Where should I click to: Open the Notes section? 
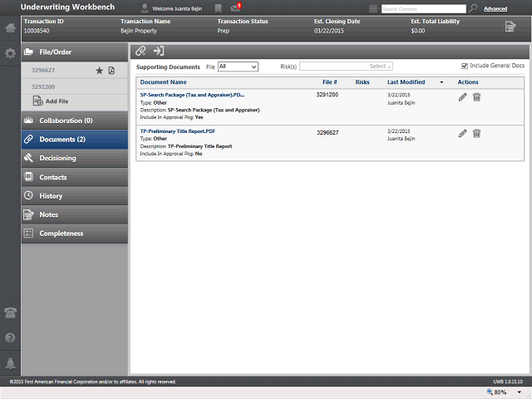pyautogui.click(x=75, y=214)
